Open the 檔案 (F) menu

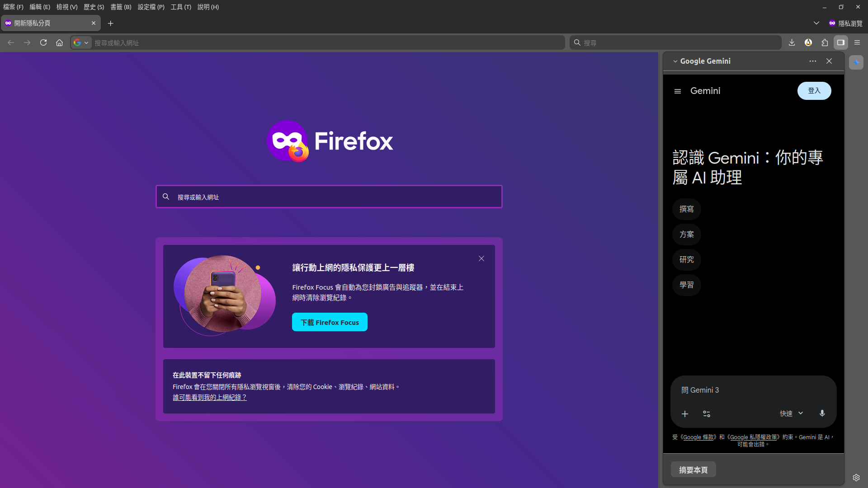coord(13,7)
